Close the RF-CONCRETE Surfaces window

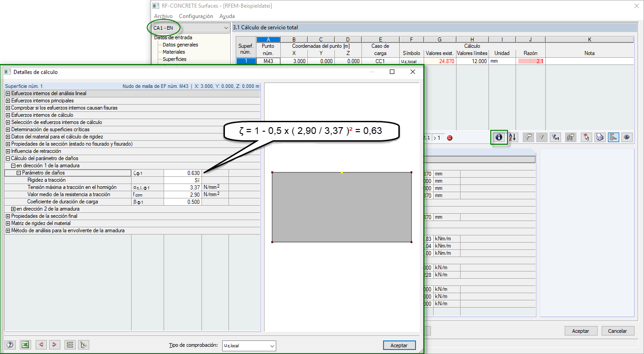(636, 6)
